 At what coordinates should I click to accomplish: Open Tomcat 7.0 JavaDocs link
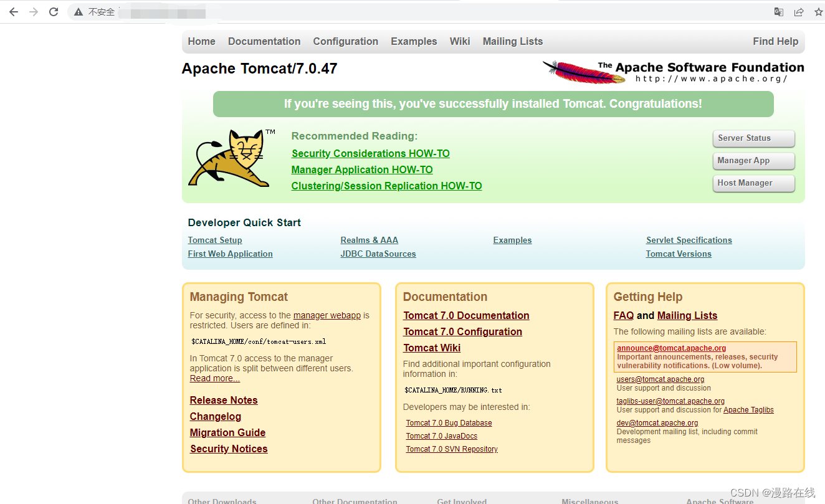tap(442, 436)
